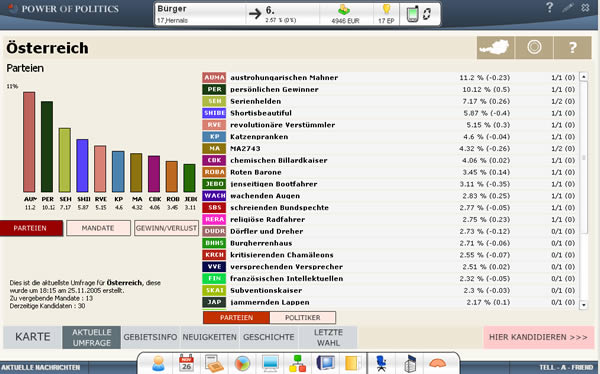Go to the KARTE tab
This screenshot has height=374, width=600.
click(33, 337)
